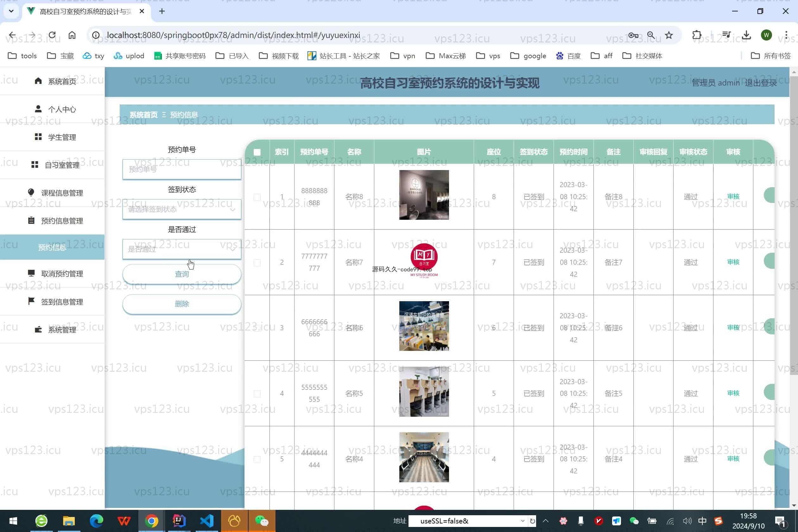Open the 所有书签 folder
Screen dimensions: 798x532
[771, 56]
